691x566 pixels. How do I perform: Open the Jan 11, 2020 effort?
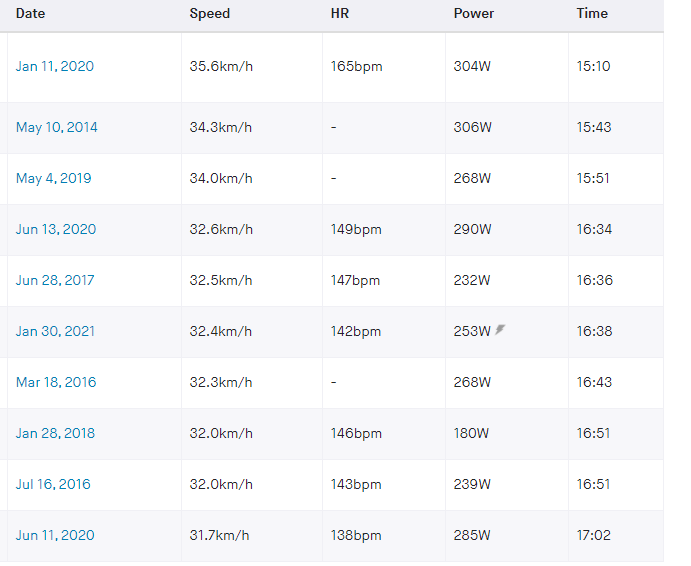point(55,67)
